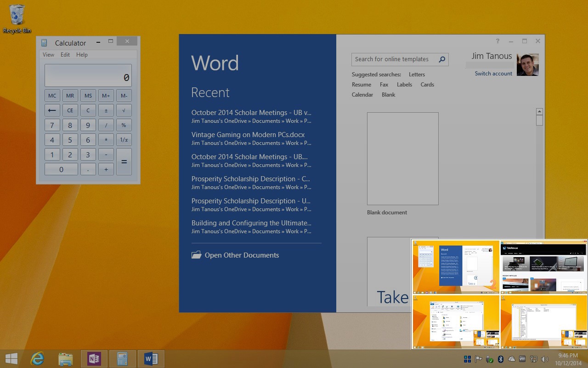Click Switch account in Word
The image size is (588, 368).
[x=493, y=73]
